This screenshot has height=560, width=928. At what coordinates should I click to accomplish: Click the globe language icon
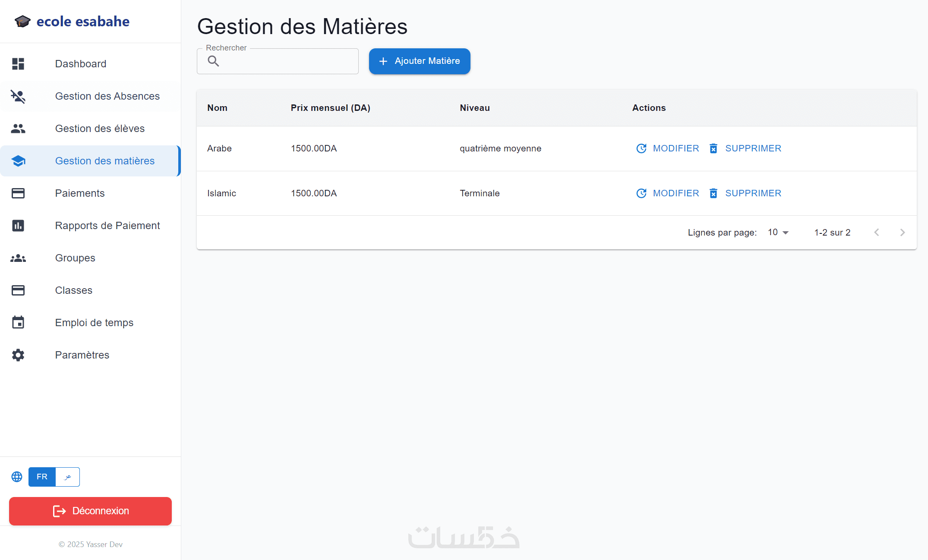pyautogui.click(x=17, y=477)
